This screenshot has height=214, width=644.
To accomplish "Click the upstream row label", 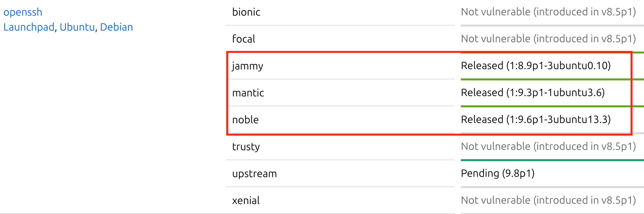I will (x=254, y=174).
